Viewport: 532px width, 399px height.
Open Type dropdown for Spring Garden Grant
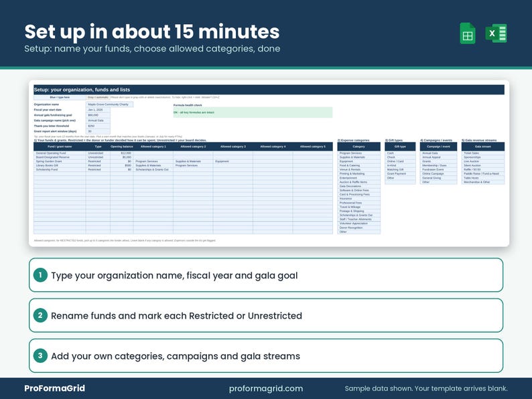[98, 161]
